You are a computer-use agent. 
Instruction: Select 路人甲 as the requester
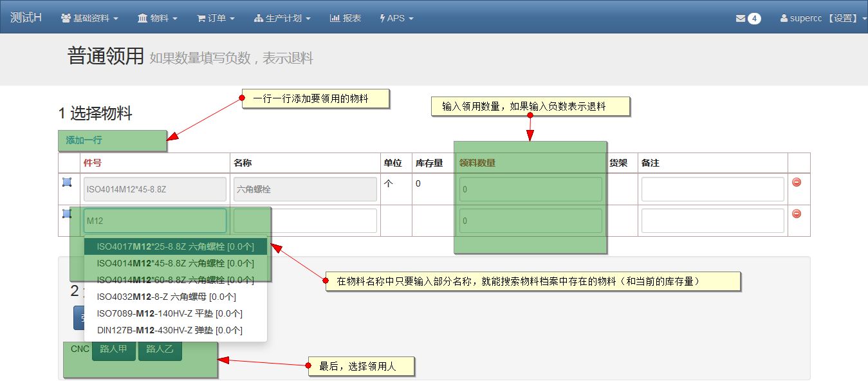click(114, 349)
